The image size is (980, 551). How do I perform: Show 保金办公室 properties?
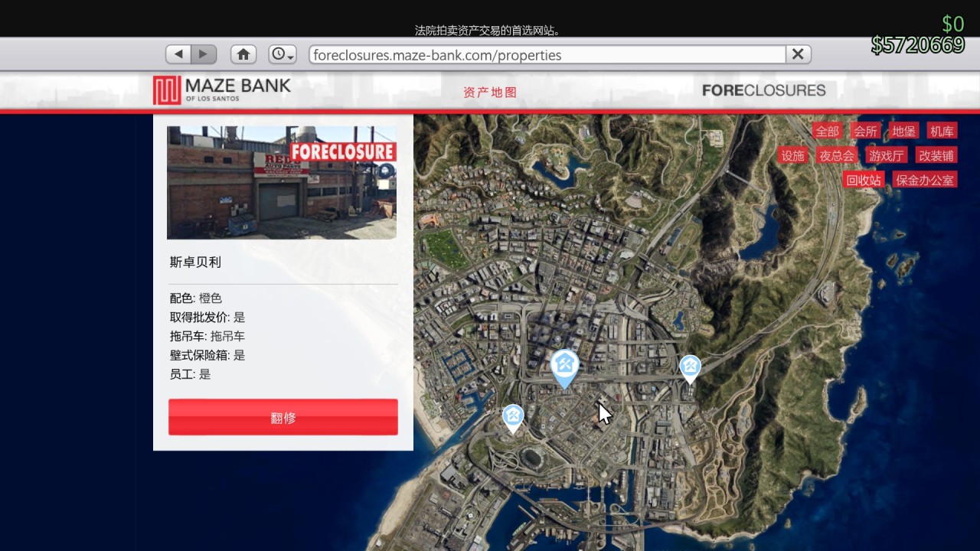[x=925, y=180]
